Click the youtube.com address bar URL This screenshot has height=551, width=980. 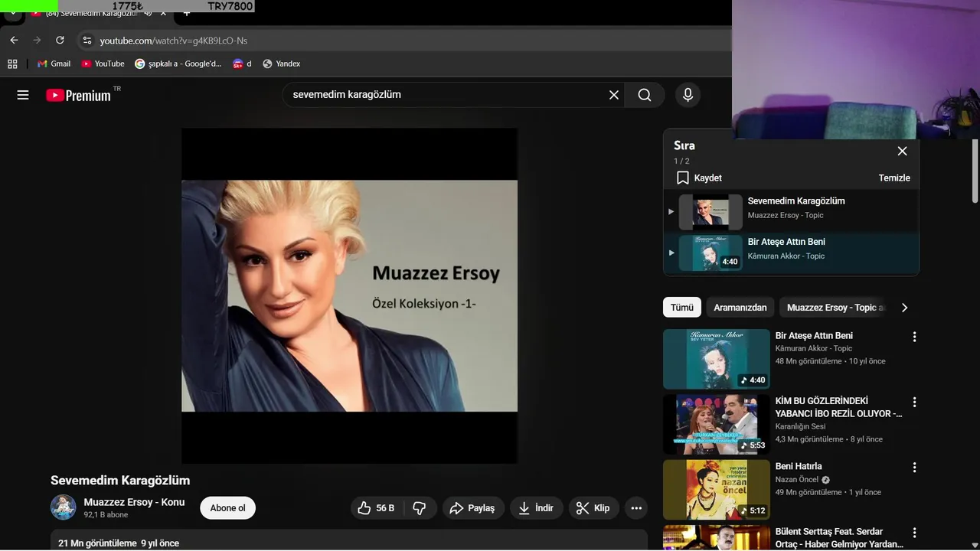pos(174,41)
